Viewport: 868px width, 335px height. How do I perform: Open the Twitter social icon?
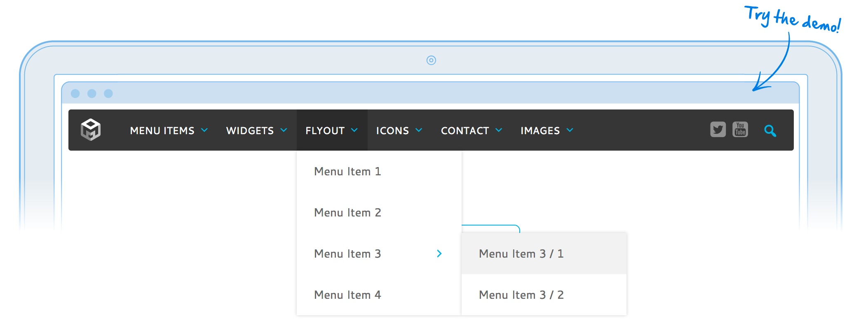pos(718,130)
